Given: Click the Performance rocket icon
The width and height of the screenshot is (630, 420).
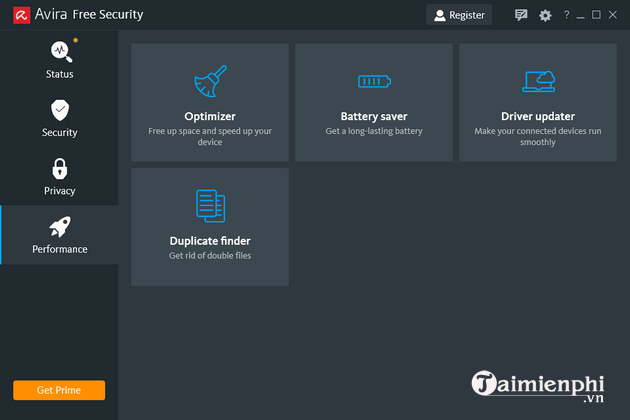Looking at the screenshot, I should (x=60, y=227).
